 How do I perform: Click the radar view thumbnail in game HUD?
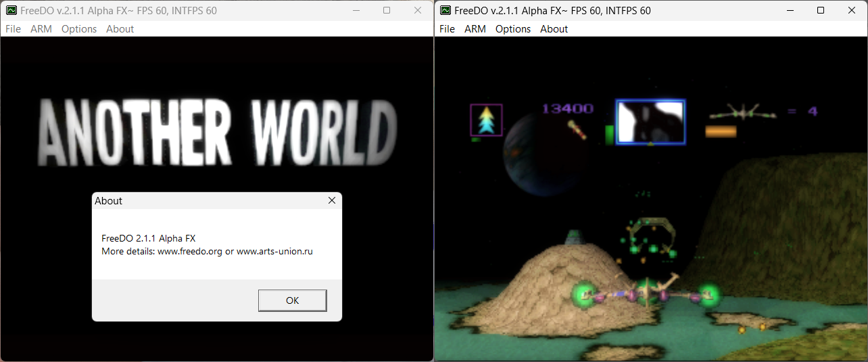pyautogui.click(x=650, y=122)
